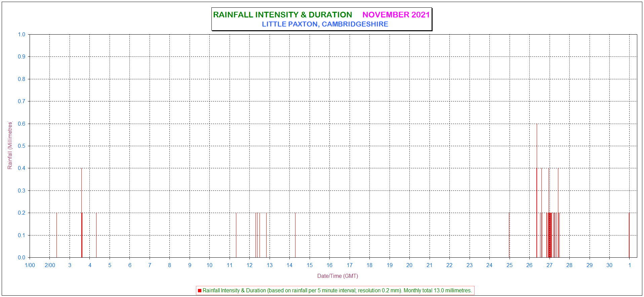
Task: Click the rainfall bar on the 14th
Action: tap(295, 235)
